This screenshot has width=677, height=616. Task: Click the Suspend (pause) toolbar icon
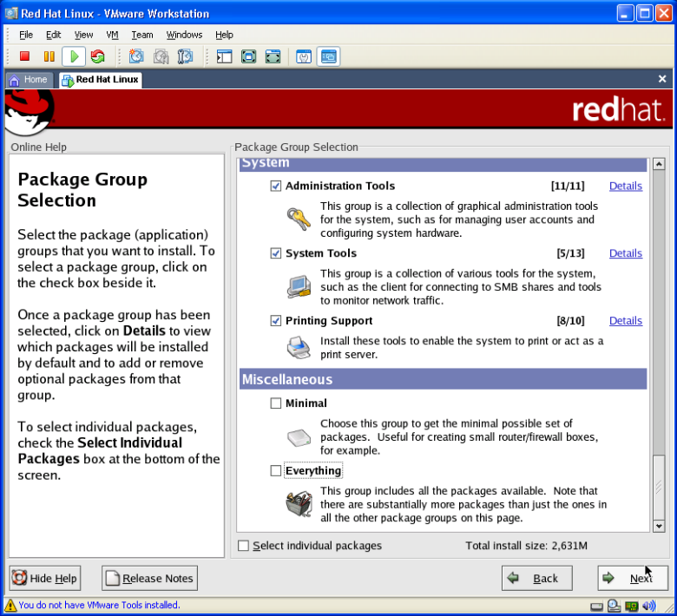(x=49, y=56)
